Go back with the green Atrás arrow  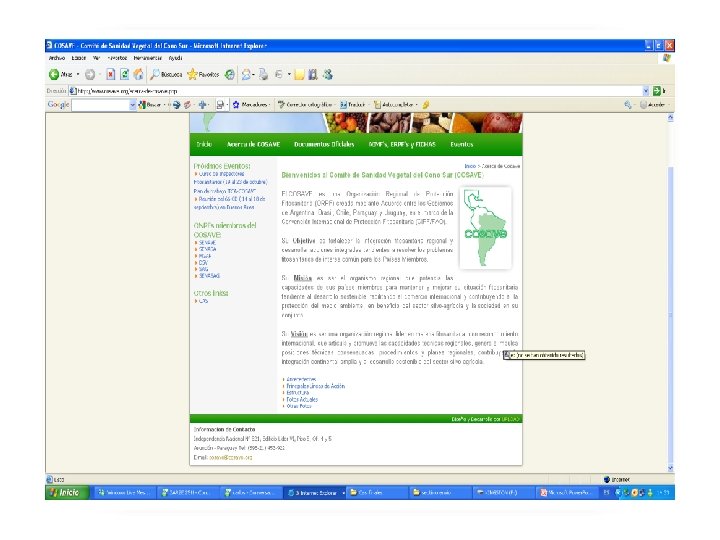coord(54,74)
